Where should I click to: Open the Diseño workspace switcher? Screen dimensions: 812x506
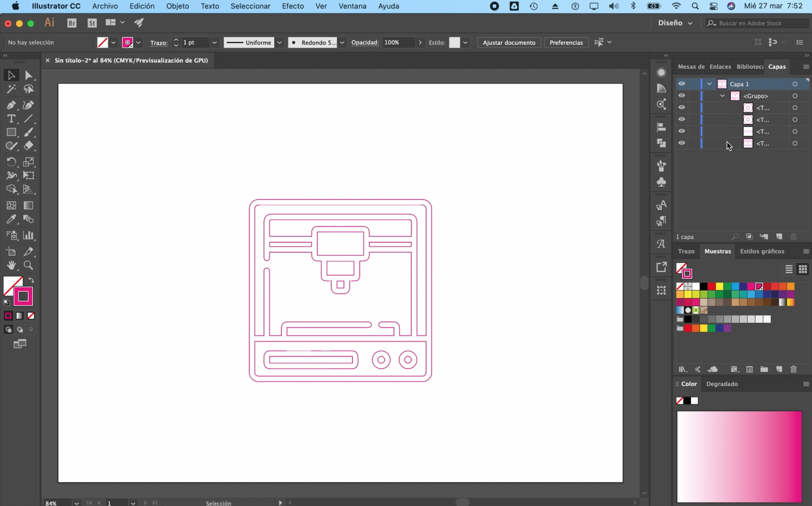click(x=675, y=23)
